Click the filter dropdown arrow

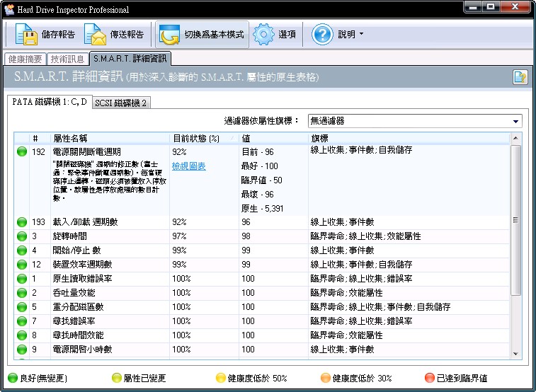point(515,121)
